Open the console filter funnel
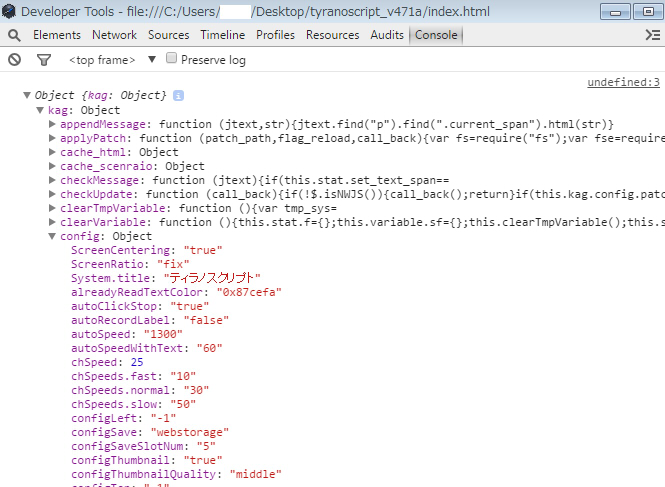The height and width of the screenshot is (487, 665). (x=44, y=60)
